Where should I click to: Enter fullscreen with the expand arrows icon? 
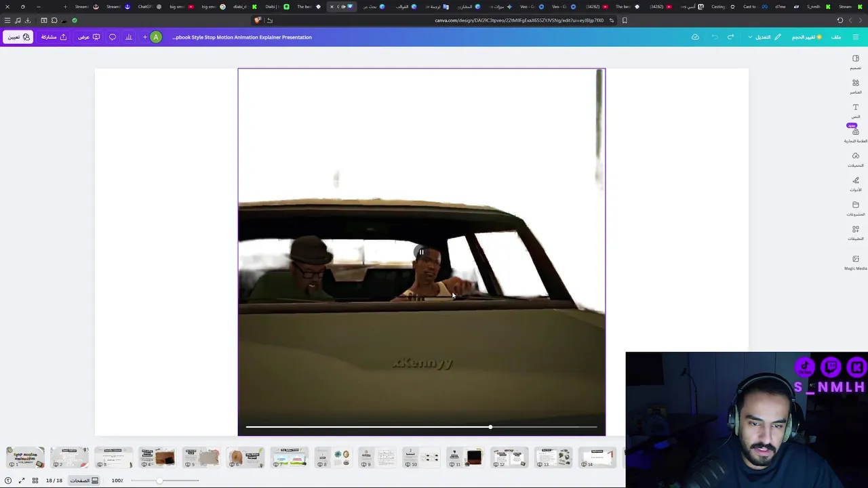click(x=22, y=481)
